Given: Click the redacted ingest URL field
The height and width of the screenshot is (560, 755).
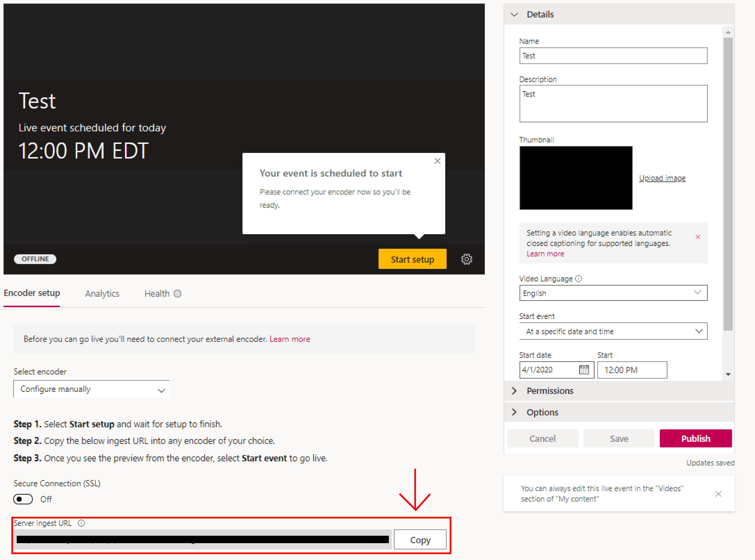Looking at the screenshot, I should [x=203, y=540].
